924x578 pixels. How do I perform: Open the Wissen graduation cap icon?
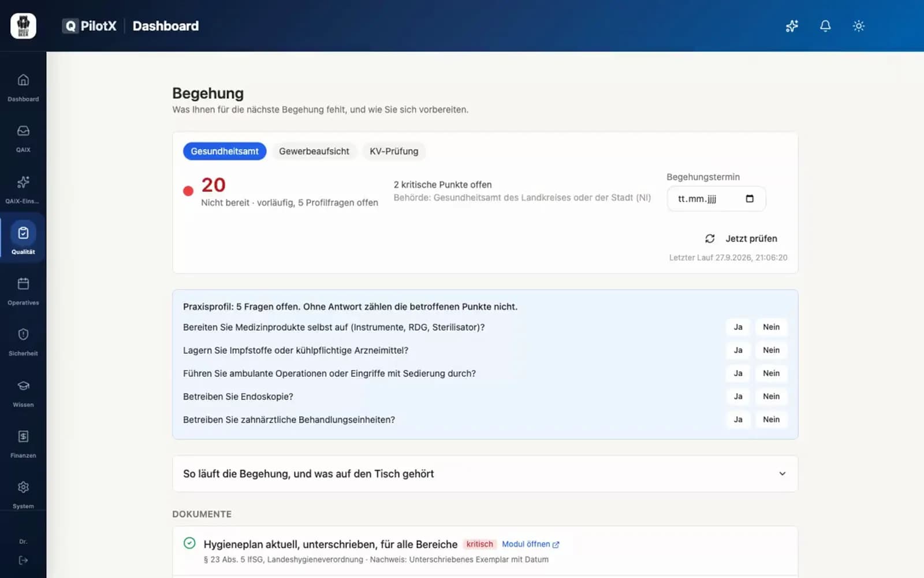pos(23,386)
